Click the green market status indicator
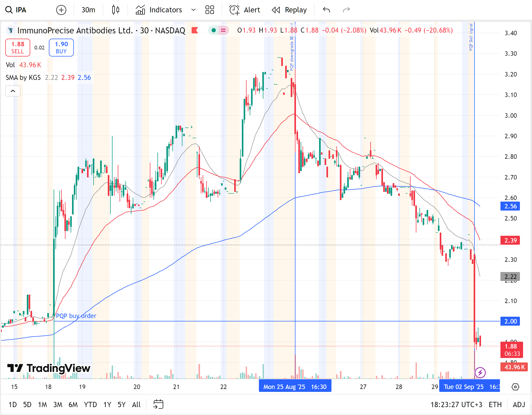532x415 pixels. [213, 30]
